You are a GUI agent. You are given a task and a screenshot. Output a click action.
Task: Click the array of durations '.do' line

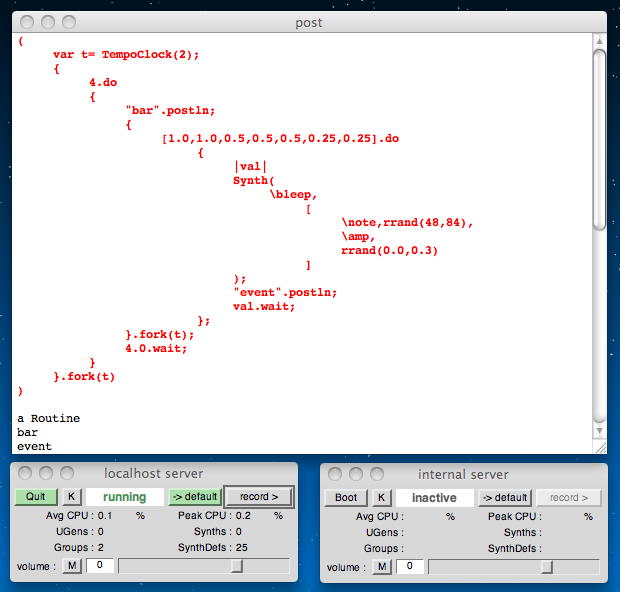pos(280,138)
